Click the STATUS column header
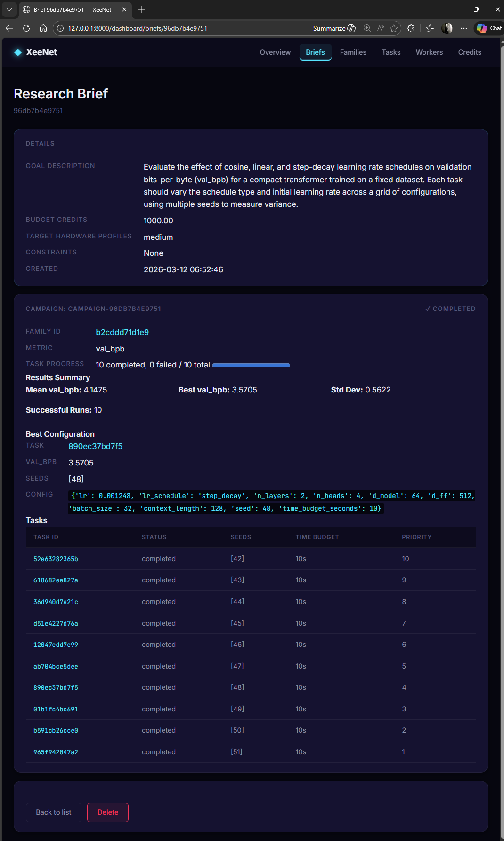Image resolution: width=504 pixels, height=841 pixels. [154, 537]
